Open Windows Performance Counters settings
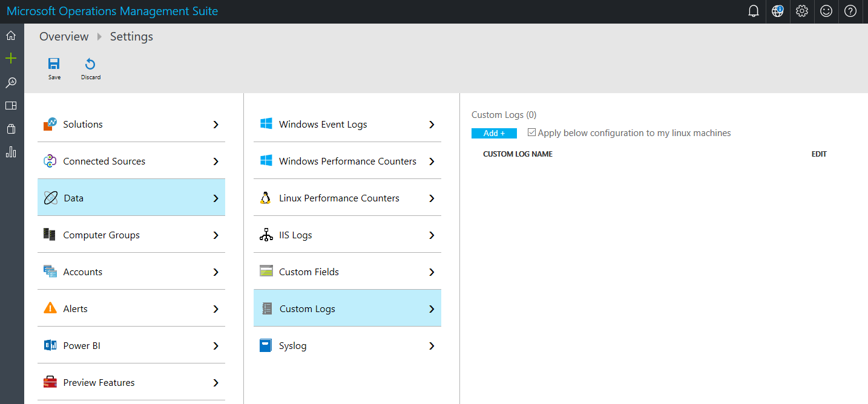This screenshot has width=868, height=404. (347, 161)
